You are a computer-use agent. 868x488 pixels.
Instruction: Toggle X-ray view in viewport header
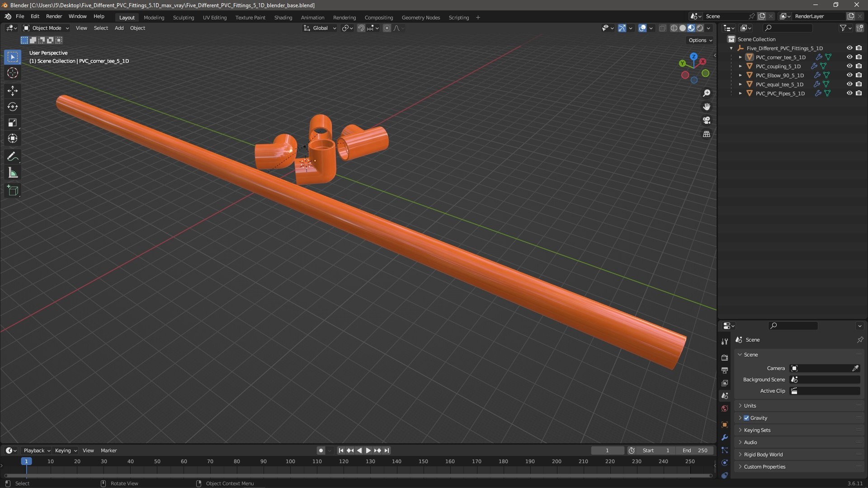point(662,28)
